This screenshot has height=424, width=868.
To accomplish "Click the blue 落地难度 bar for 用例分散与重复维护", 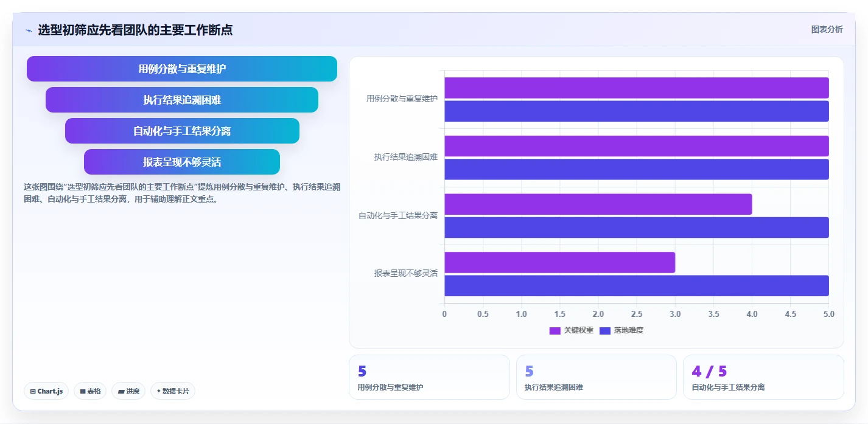I will pyautogui.click(x=637, y=111).
